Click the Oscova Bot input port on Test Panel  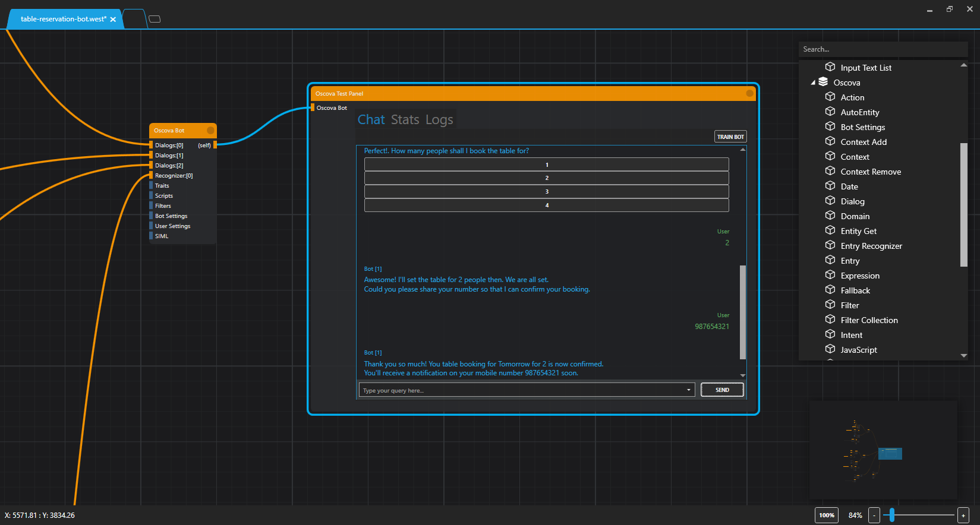coord(313,107)
